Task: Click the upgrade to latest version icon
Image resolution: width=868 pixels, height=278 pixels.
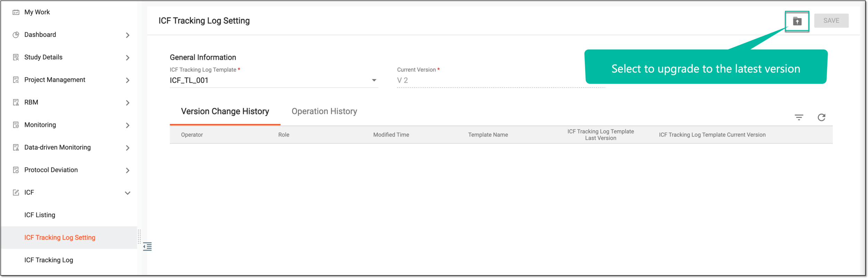Action: click(x=797, y=21)
